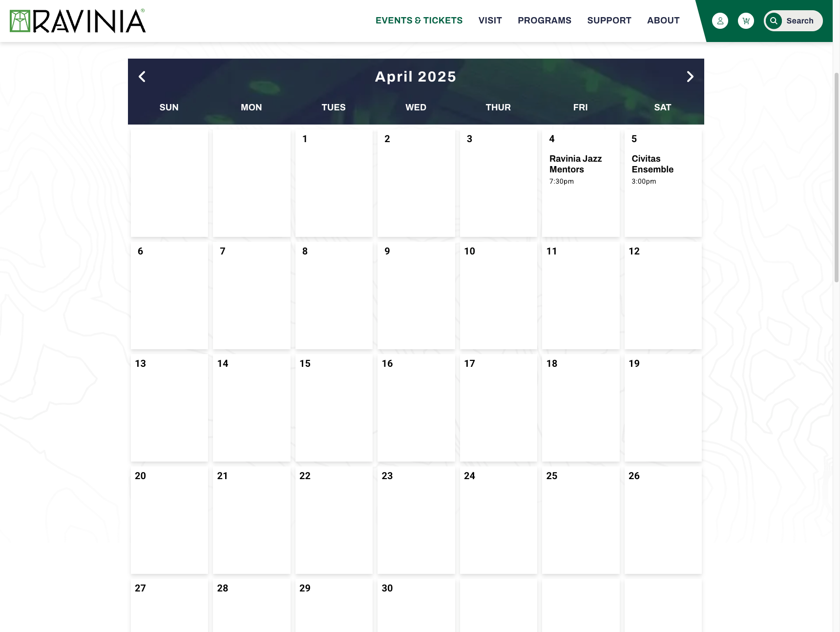Click the April 2025 month heading
Image resolution: width=840 pixels, height=632 pixels.
click(x=416, y=77)
